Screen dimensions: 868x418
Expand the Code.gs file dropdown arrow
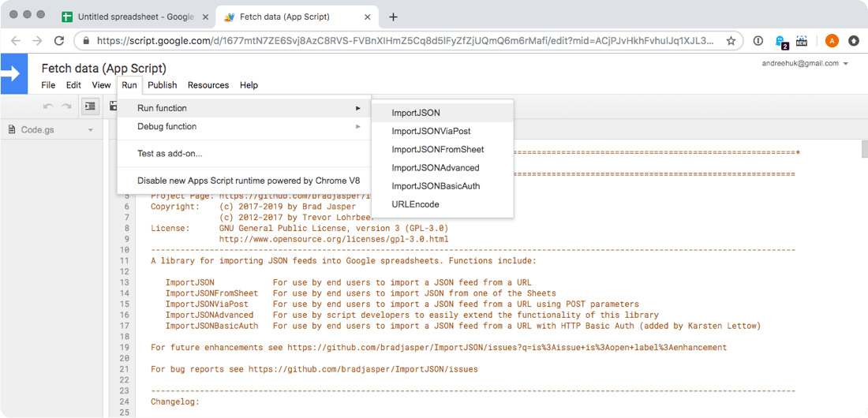(x=91, y=130)
